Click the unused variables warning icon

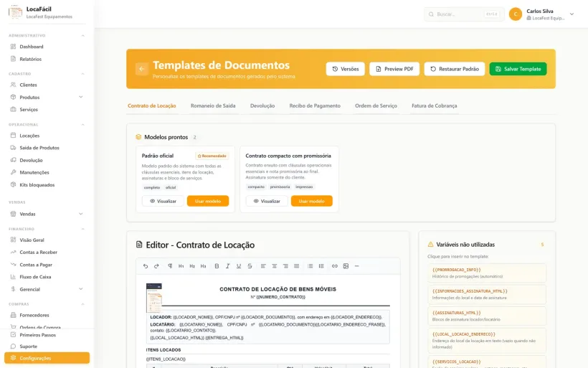[x=430, y=244]
